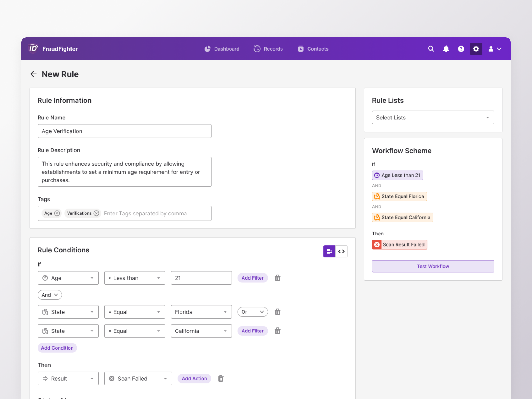
Task: Edit the Rule Description text area
Action: [x=124, y=172]
